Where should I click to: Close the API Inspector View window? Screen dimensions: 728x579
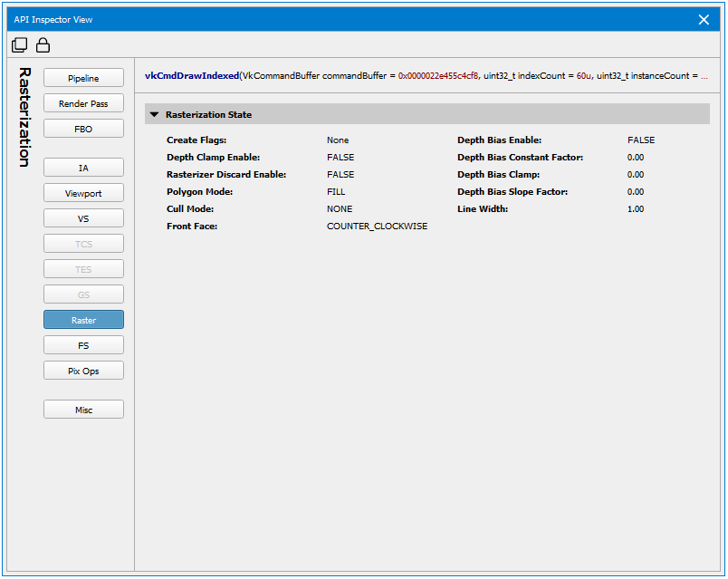point(704,19)
